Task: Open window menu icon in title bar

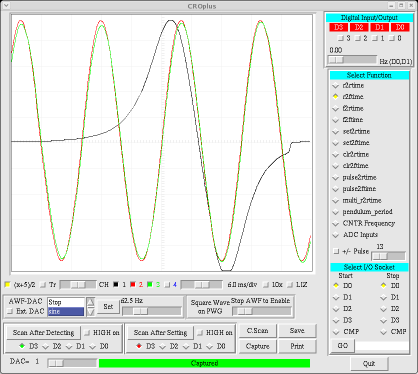Action: pos(6,6)
